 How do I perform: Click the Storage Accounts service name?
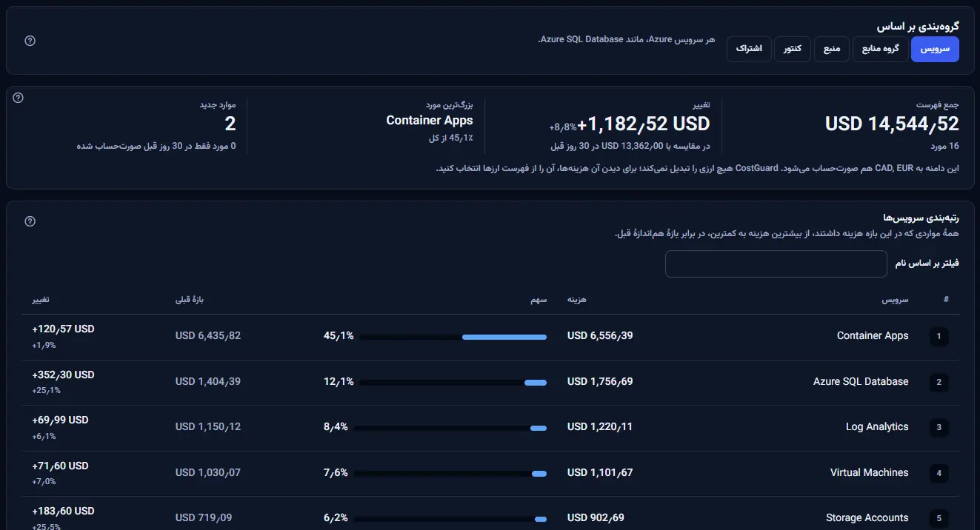[867, 518]
